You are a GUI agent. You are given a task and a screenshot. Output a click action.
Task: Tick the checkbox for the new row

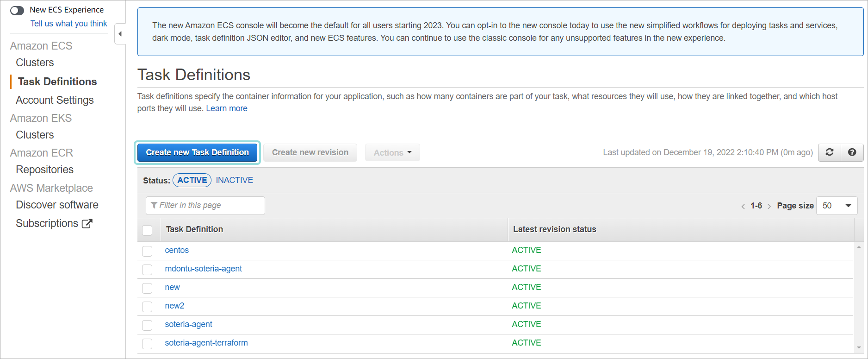[x=147, y=288]
